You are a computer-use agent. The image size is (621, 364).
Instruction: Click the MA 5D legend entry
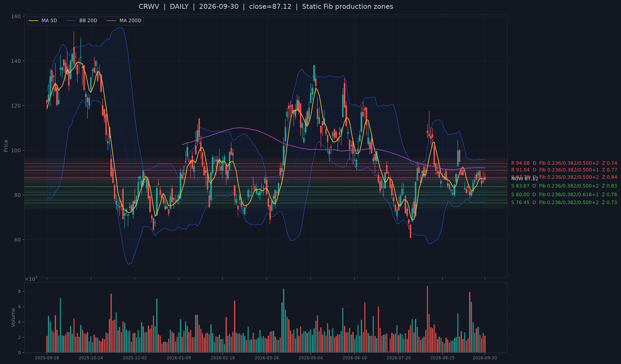click(x=43, y=20)
